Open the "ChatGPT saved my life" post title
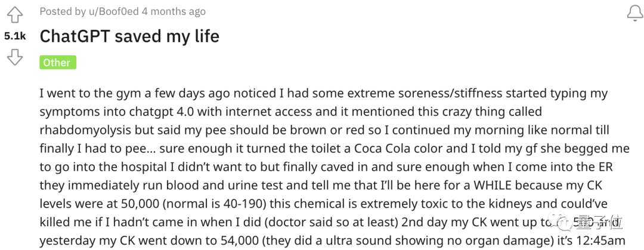Viewport: 644px width, 250px height. click(x=129, y=36)
